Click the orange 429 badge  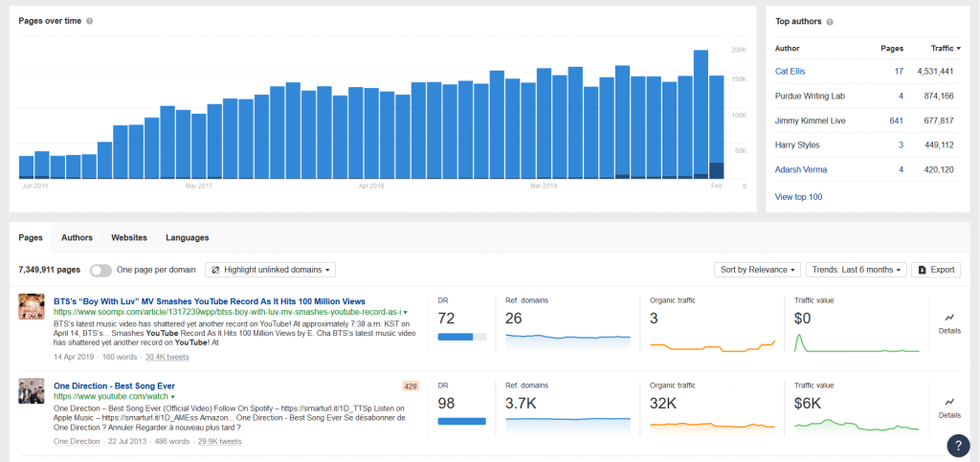coord(411,386)
